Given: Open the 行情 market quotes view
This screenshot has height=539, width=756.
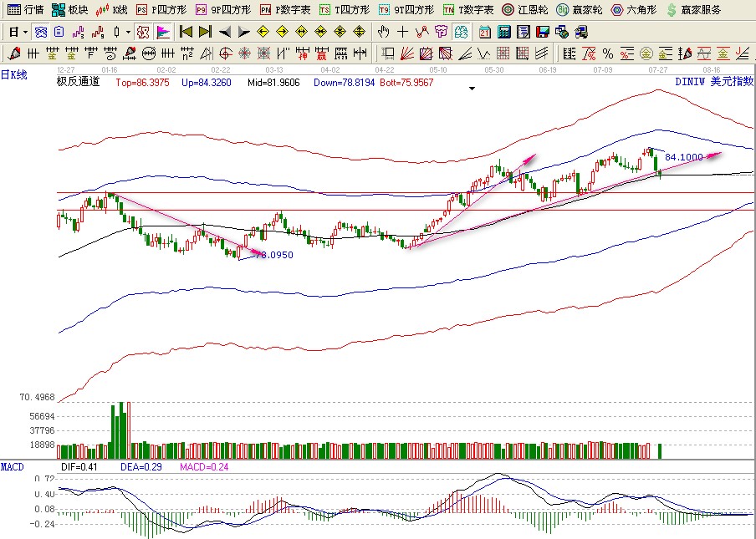Looking at the screenshot, I should click(x=25, y=10).
